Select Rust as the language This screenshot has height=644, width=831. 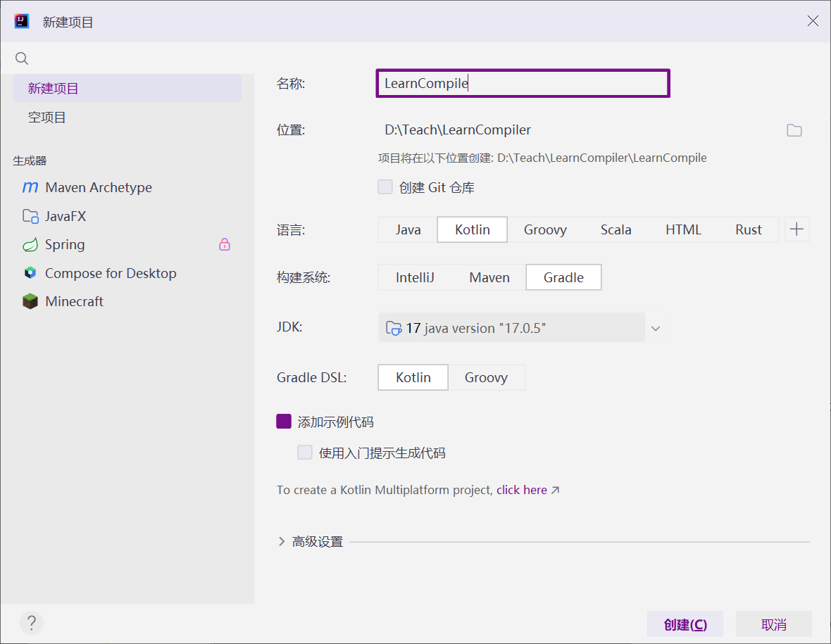point(749,230)
